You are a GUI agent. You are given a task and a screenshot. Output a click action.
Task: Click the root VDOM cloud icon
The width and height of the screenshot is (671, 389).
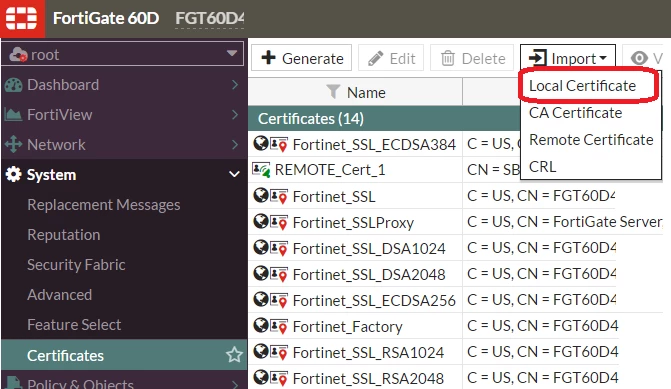coord(18,54)
